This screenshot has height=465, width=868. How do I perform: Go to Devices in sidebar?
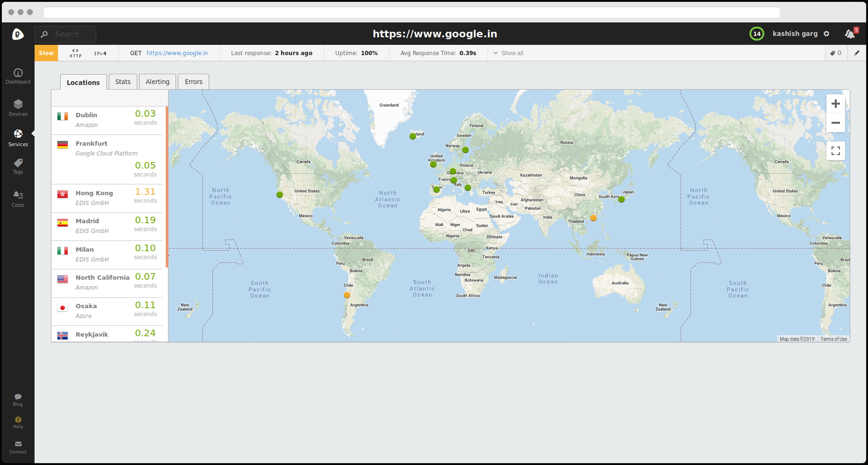click(18, 108)
